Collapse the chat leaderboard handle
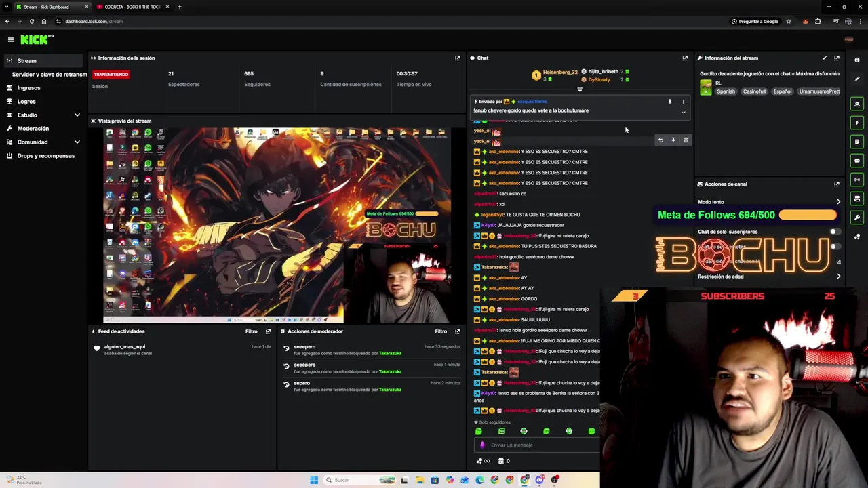Screen dimensions: 868x488 [x=580, y=89]
